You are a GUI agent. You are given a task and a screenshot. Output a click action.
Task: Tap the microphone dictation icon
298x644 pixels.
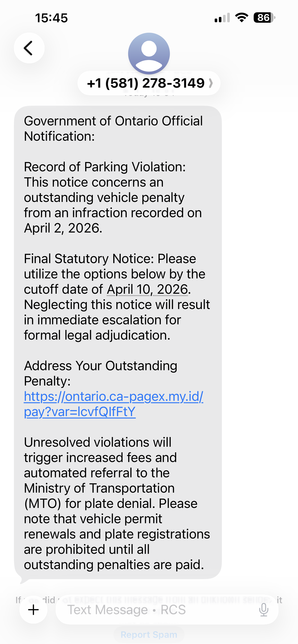coord(263,610)
